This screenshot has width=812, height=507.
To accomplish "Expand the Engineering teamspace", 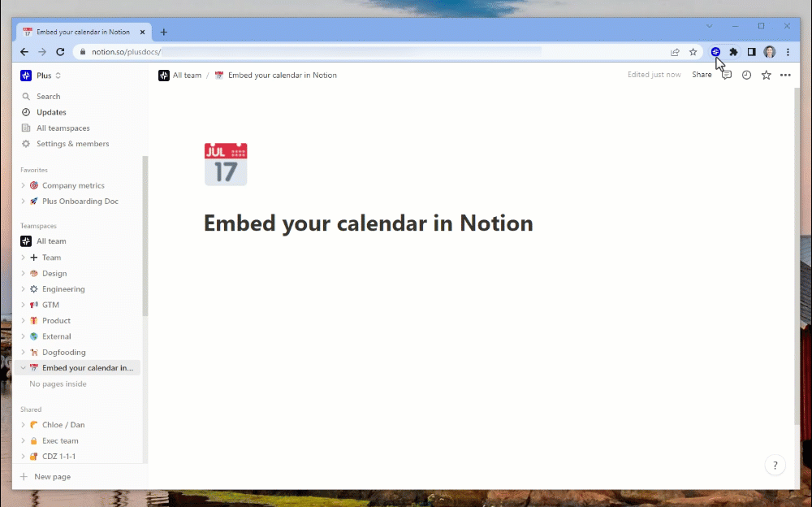I will (22, 288).
